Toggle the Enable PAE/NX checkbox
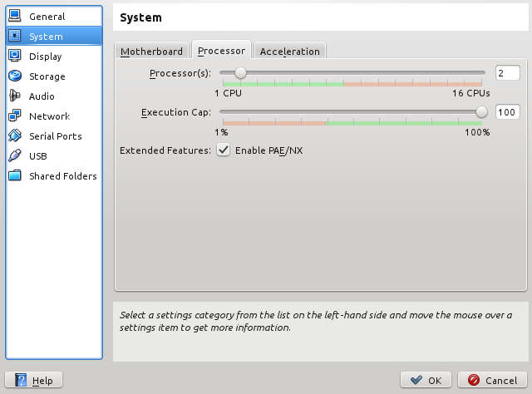Screen dimensions: 532x394 (224, 150)
